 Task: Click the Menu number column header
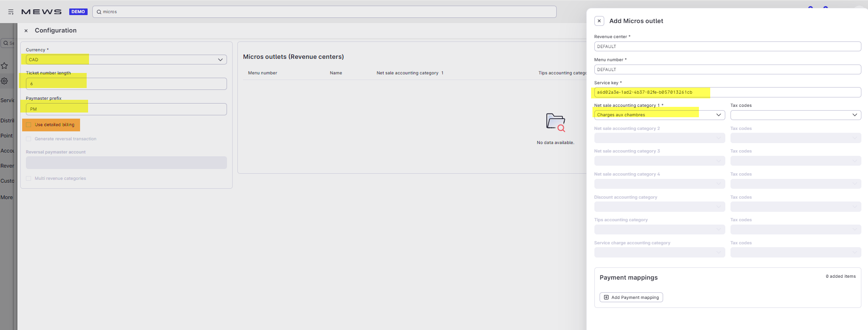[x=262, y=73]
